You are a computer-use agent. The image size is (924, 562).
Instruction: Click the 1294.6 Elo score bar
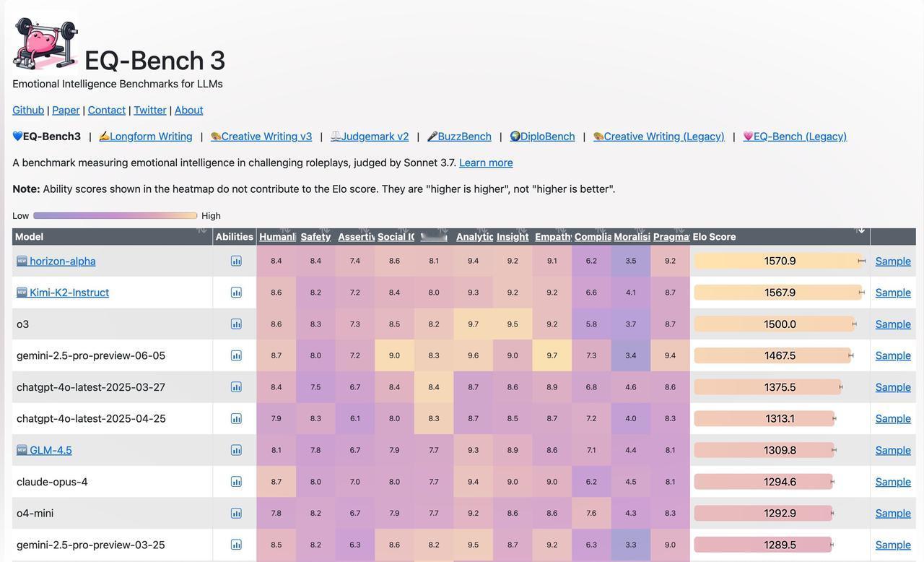click(x=764, y=482)
